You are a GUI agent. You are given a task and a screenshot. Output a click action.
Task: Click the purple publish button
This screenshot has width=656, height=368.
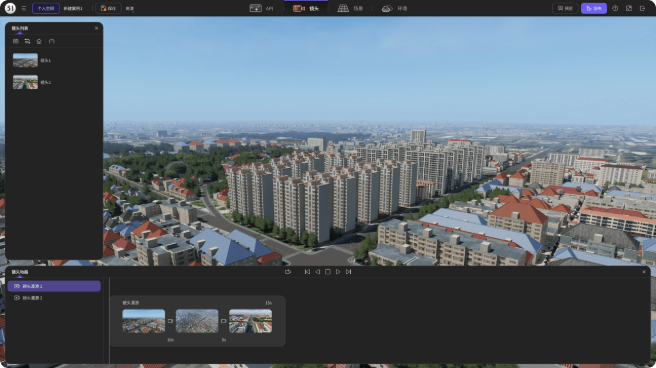[x=594, y=8]
